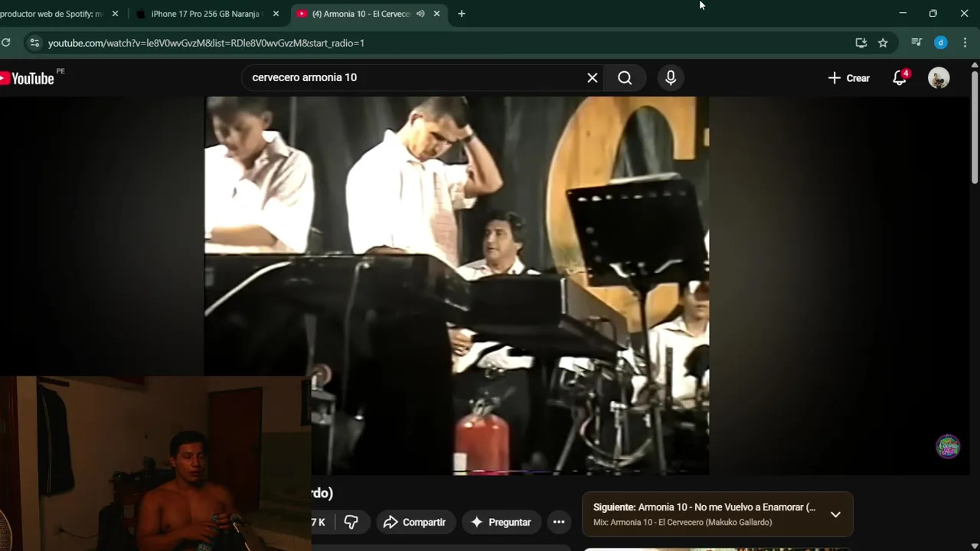Click 'Mix: Armonia 10 - El Cervecero (Makuko Gallardo)' text
980x551 pixels.
pyautogui.click(x=682, y=523)
